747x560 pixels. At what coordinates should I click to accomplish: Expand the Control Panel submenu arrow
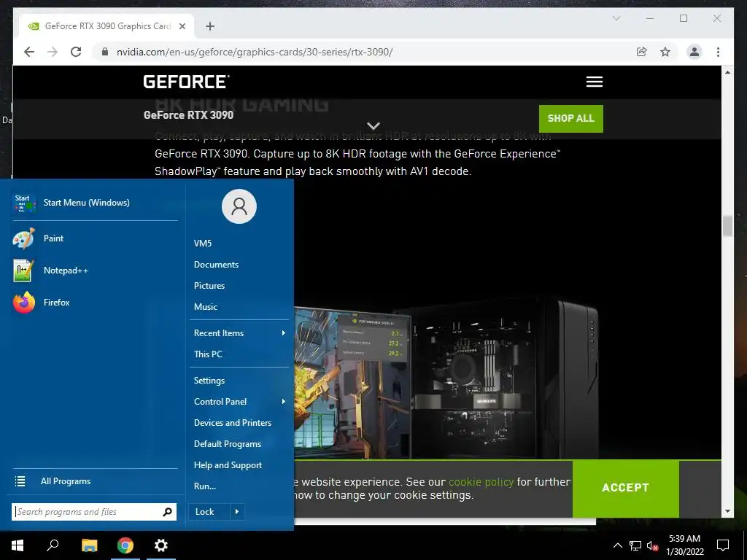coord(284,402)
